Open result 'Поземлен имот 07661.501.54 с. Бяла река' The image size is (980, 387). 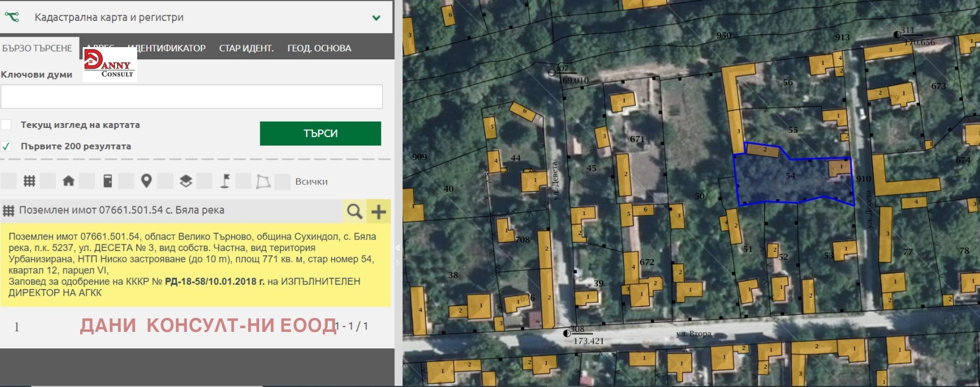pos(121,210)
